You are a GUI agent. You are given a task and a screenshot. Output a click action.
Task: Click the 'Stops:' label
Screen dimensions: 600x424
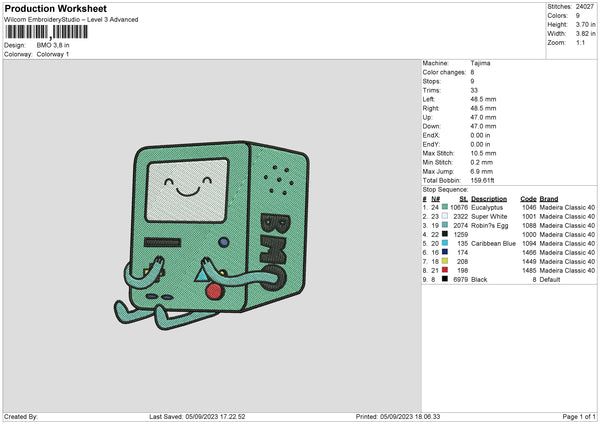tap(432, 81)
